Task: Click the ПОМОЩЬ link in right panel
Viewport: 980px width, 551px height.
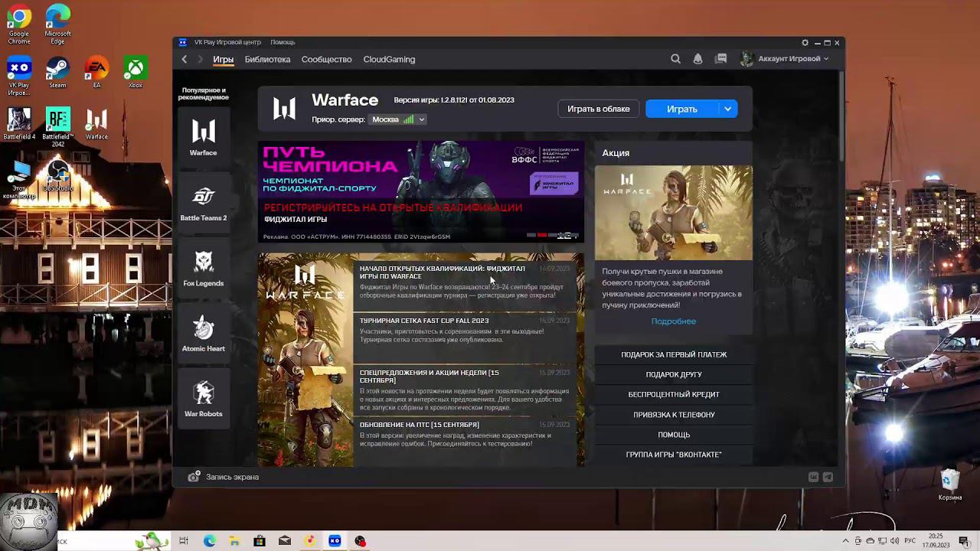Action: [674, 435]
